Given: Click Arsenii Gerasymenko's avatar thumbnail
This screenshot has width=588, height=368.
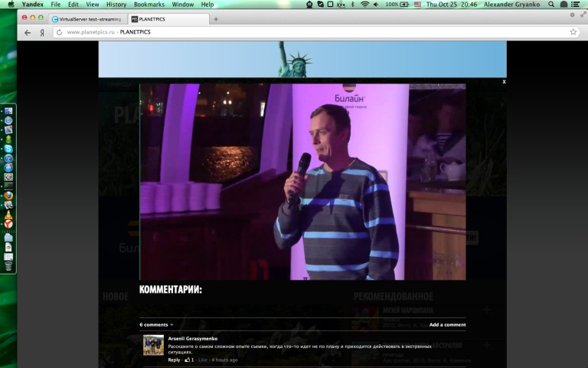Looking at the screenshot, I should coord(153,345).
